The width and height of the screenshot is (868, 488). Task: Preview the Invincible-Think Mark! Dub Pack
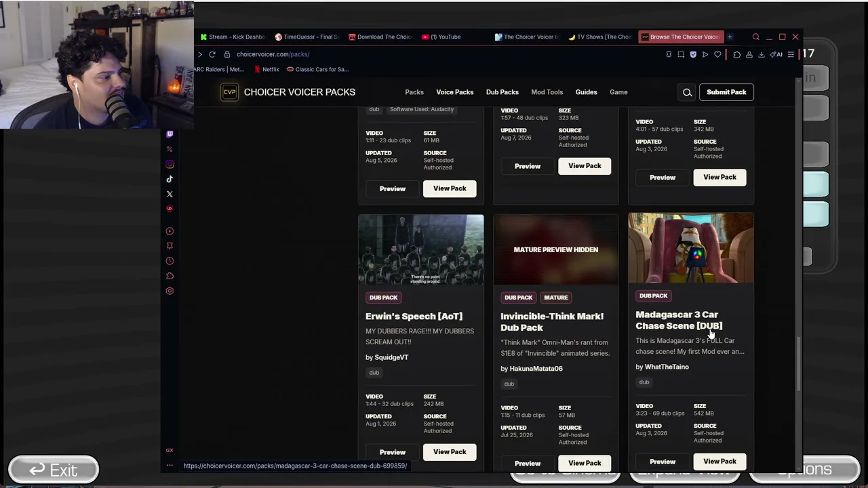[528, 464]
